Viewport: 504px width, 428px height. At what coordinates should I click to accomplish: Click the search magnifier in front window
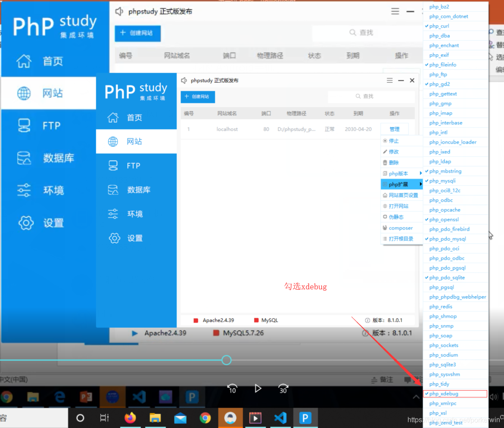click(x=358, y=96)
